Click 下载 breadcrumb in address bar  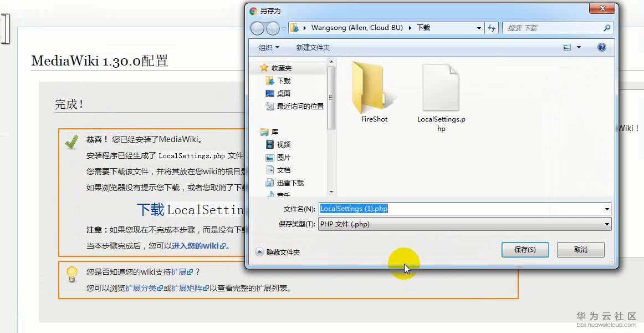pyautogui.click(x=423, y=28)
